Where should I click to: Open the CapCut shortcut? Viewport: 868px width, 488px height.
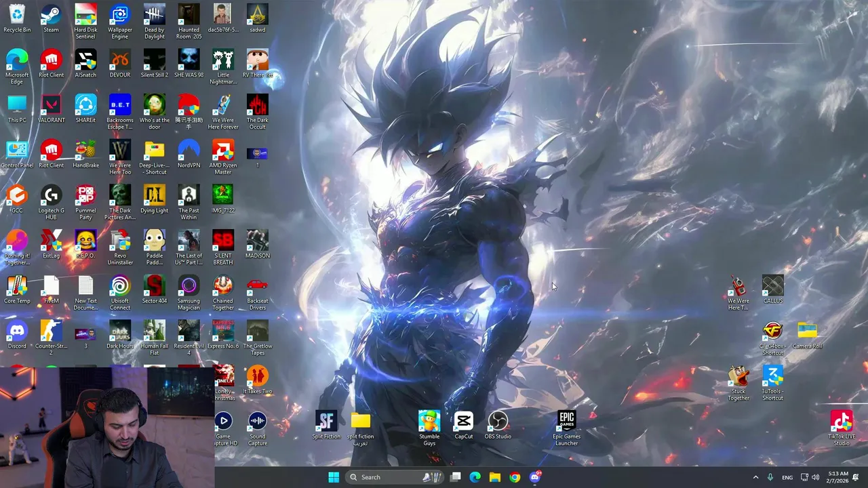(x=464, y=425)
